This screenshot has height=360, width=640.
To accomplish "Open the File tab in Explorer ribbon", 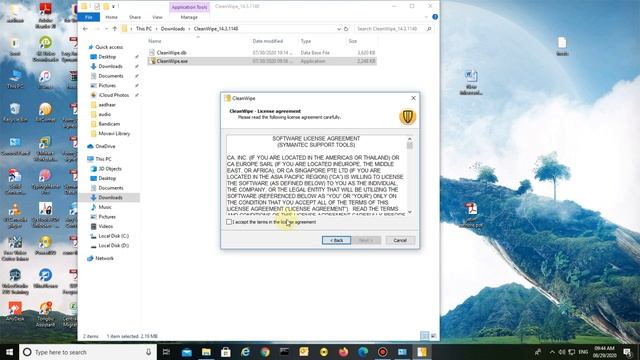I will 89,17.
